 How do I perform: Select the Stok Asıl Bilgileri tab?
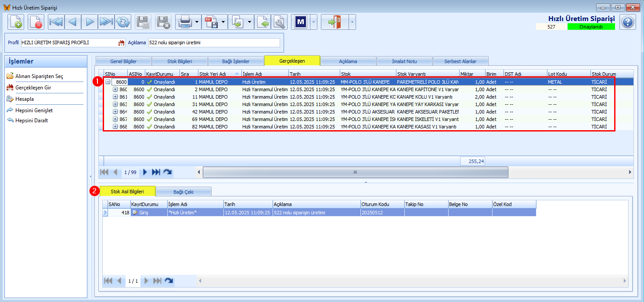coord(127,192)
